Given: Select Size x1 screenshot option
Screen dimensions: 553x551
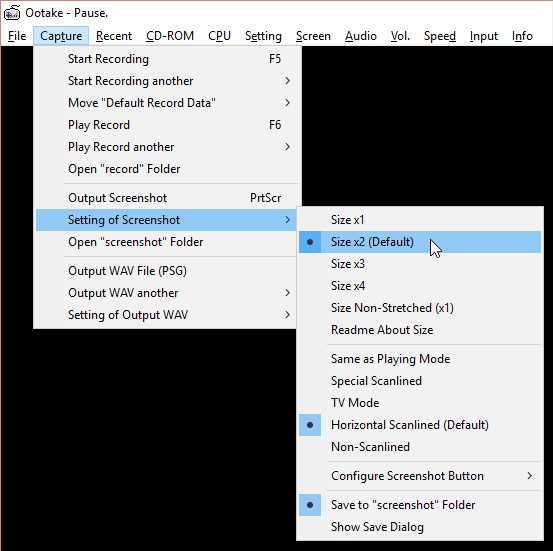Looking at the screenshot, I should point(420,220).
